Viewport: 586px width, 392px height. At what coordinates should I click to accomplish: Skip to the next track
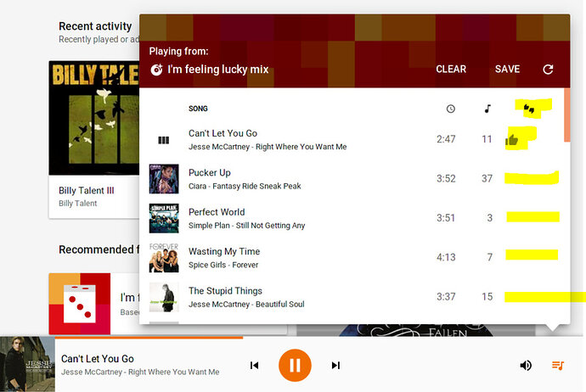[x=335, y=365]
